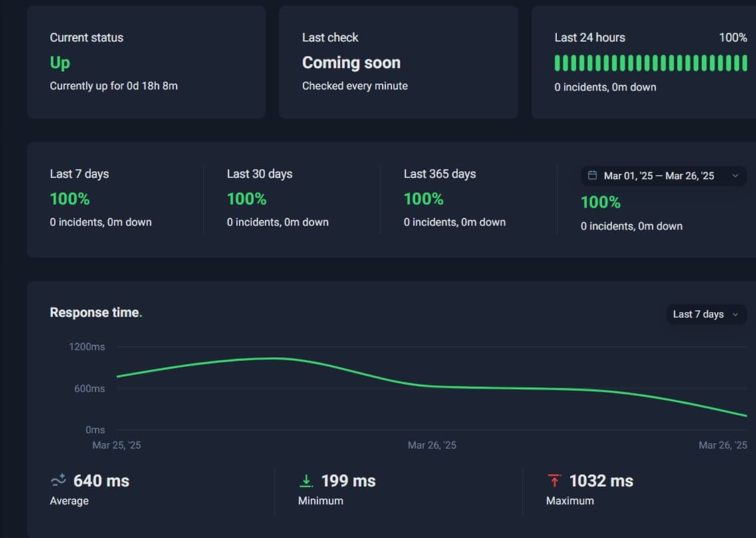Click the 'Coming soon' last check text
756x538 pixels.
point(351,63)
